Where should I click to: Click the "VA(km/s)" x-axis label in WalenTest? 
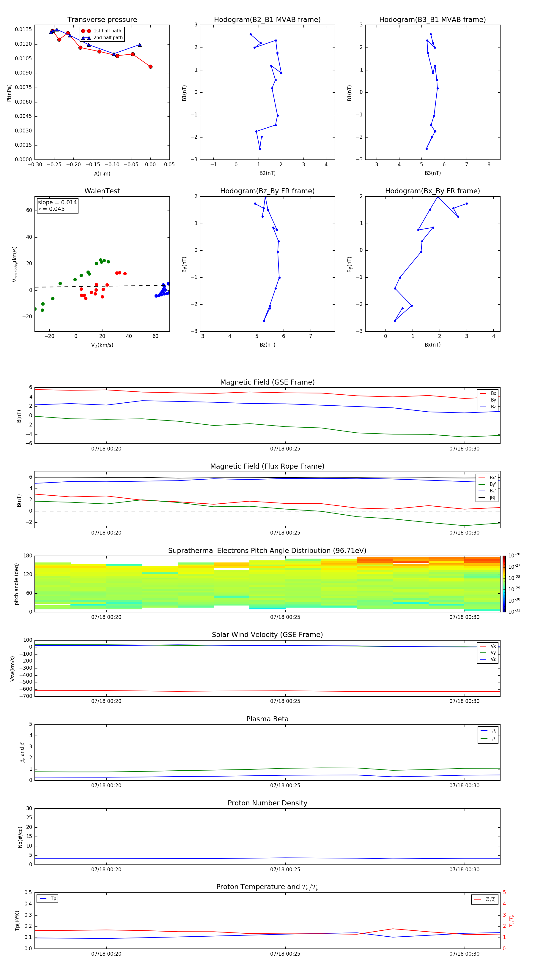coord(102,345)
